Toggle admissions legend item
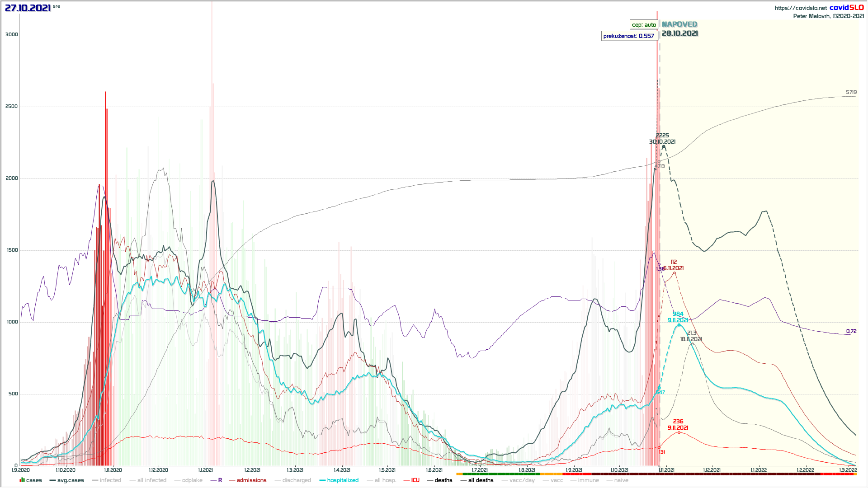 click(x=251, y=480)
